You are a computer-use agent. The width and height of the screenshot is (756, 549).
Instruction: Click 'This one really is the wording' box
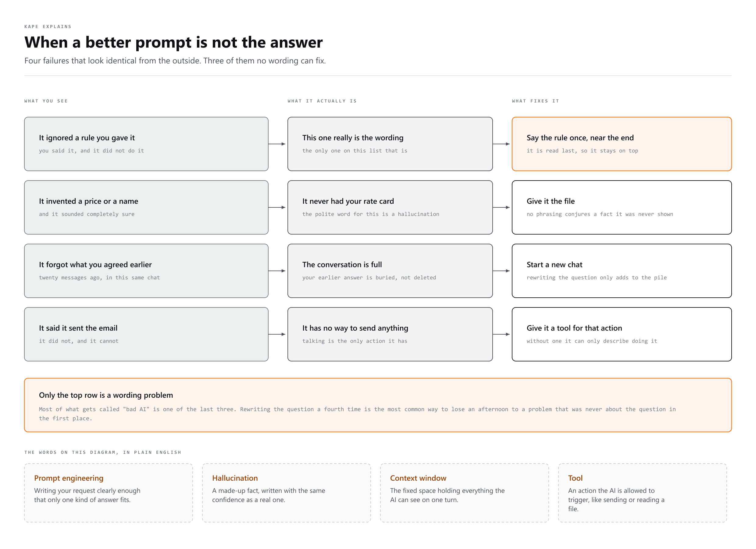tap(390, 144)
